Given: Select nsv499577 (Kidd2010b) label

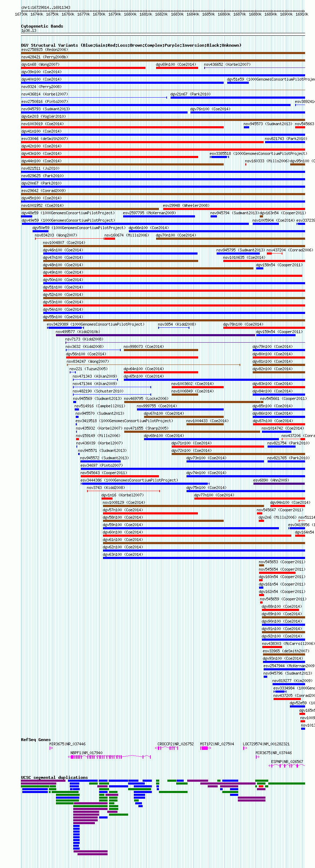Looking at the screenshot, I should click(78, 332).
